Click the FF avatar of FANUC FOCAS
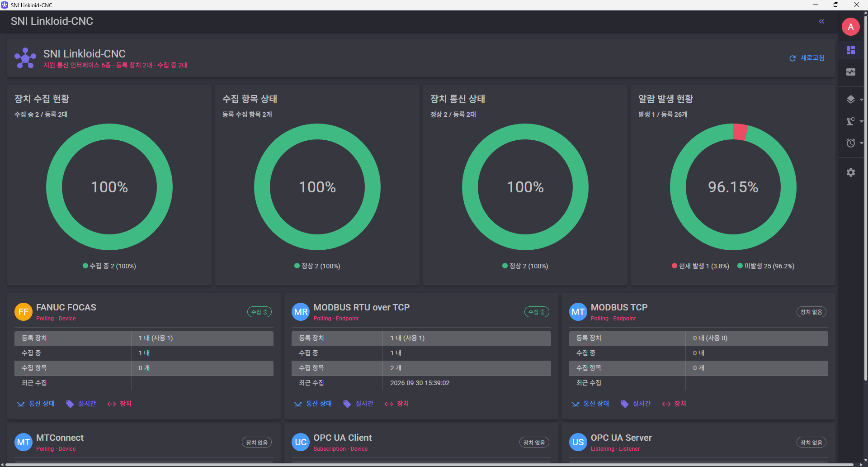This screenshot has width=868, height=467. click(x=24, y=312)
